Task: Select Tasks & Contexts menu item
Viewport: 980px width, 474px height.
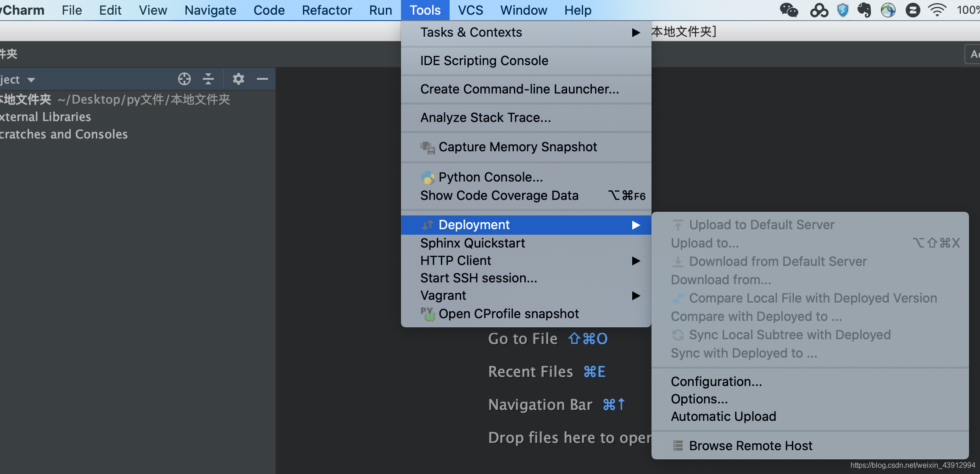Action: (526, 33)
